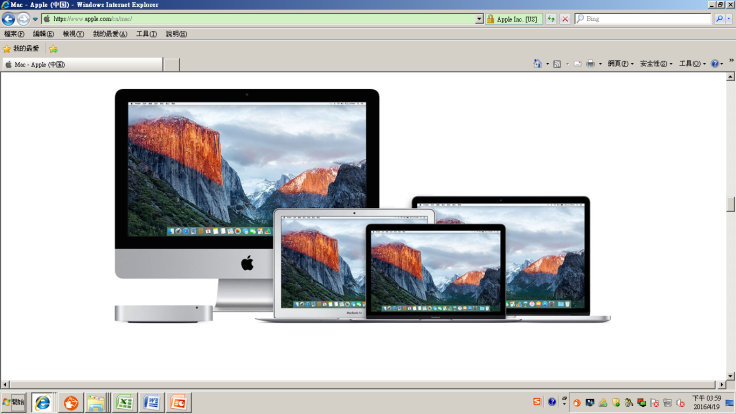Launch Word from the taskbar

[151, 402]
